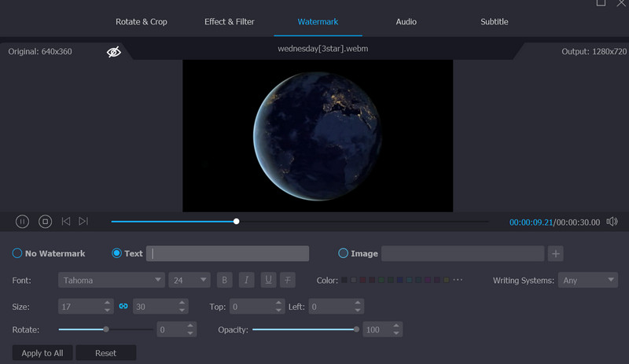Switch to the Effect & Filter tab
Viewport: 629px width, 364px height.
pyautogui.click(x=229, y=21)
